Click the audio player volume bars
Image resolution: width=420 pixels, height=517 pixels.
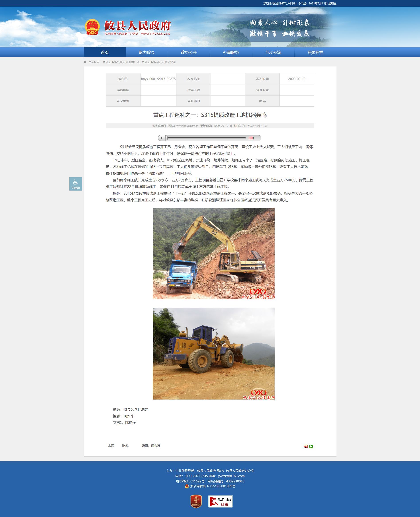pyautogui.click(x=251, y=138)
